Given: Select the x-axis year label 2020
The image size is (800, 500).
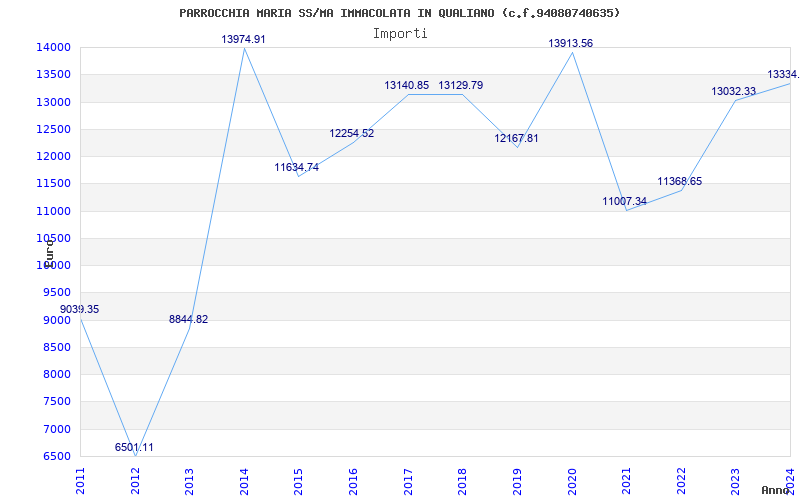Looking at the screenshot, I should (x=571, y=482).
